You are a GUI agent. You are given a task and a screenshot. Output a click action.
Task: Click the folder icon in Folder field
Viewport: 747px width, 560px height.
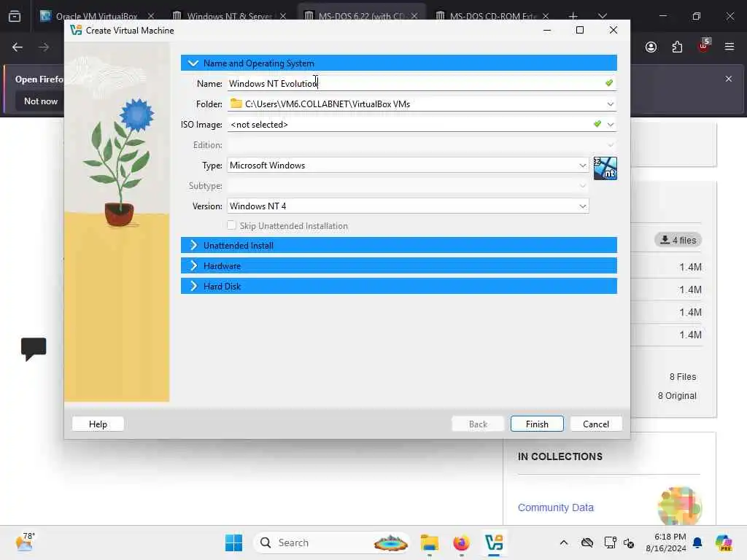point(236,104)
